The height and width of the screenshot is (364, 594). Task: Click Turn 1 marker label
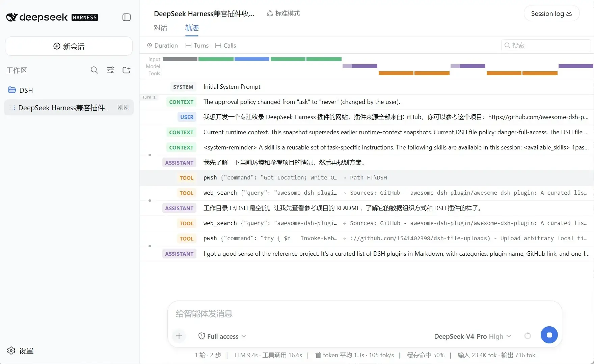[x=149, y=97]
